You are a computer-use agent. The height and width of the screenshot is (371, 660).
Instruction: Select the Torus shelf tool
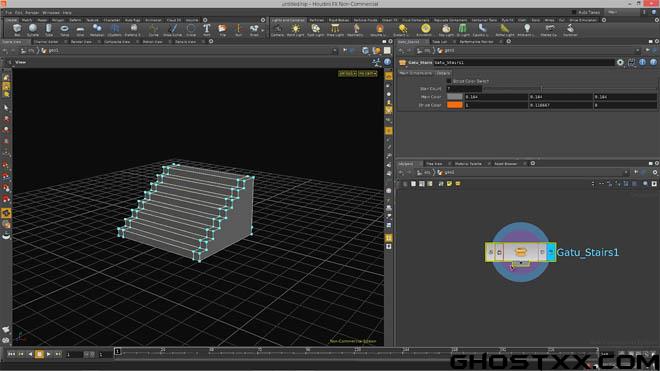(x=64, y=29)
